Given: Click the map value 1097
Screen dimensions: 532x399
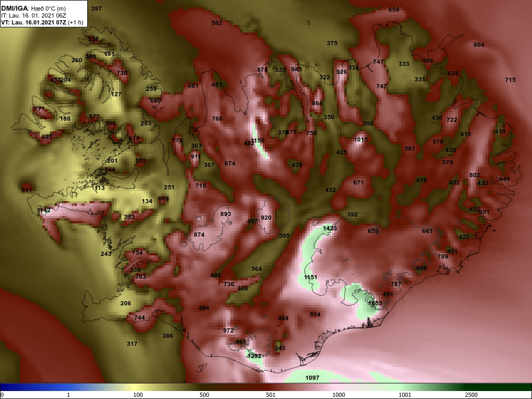Looking at the screenshot, I should pyautogui.click(x=312, y=378).
